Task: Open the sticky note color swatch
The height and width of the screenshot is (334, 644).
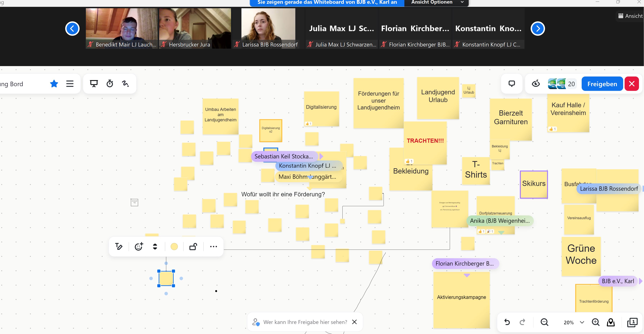Action: (x=174, y=247)
